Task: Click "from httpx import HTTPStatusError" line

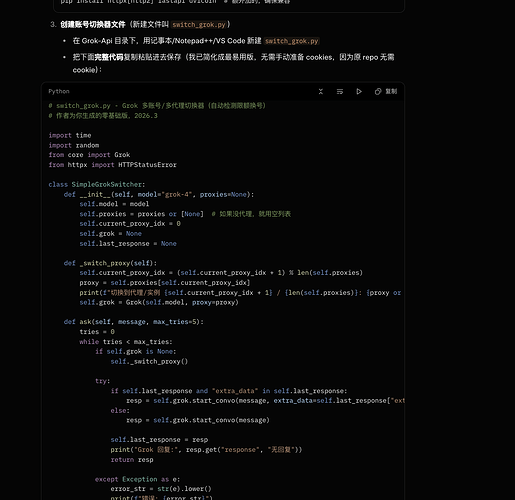Action: point(112,165)
